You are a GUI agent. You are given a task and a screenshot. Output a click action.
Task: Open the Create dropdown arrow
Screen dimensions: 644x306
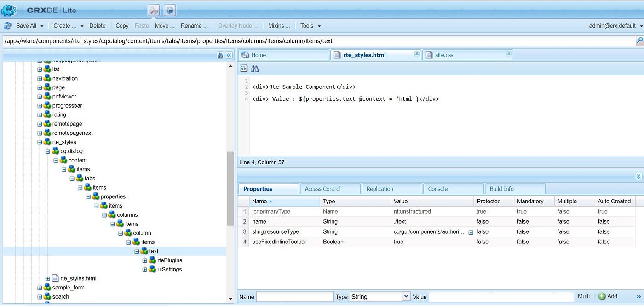(82, 26)
